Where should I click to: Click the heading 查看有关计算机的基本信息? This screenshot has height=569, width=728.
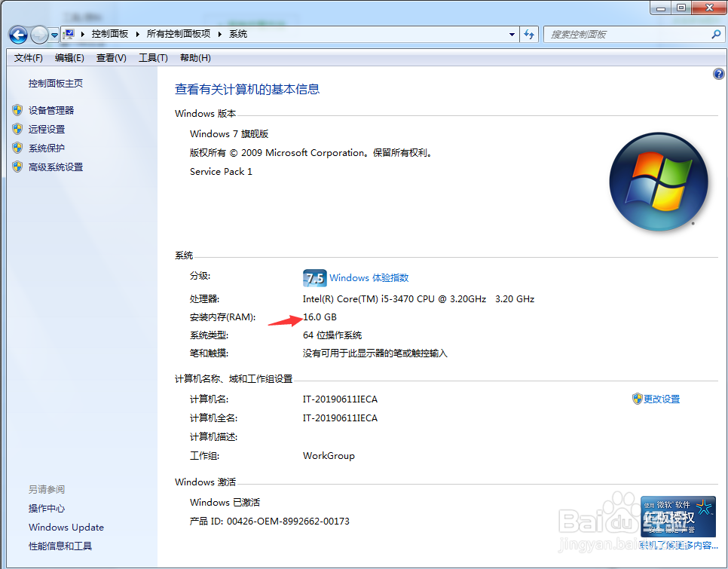[247, 89]
